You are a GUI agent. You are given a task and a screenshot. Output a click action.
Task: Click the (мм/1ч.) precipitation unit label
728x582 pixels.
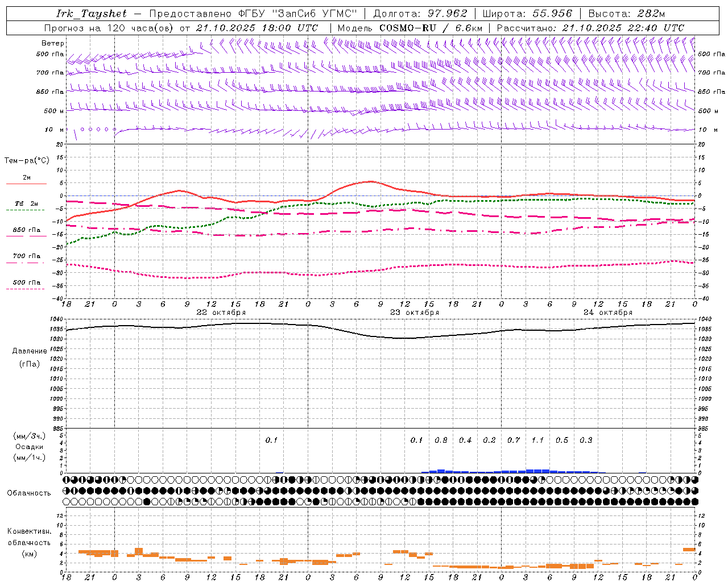pos(29,458)
